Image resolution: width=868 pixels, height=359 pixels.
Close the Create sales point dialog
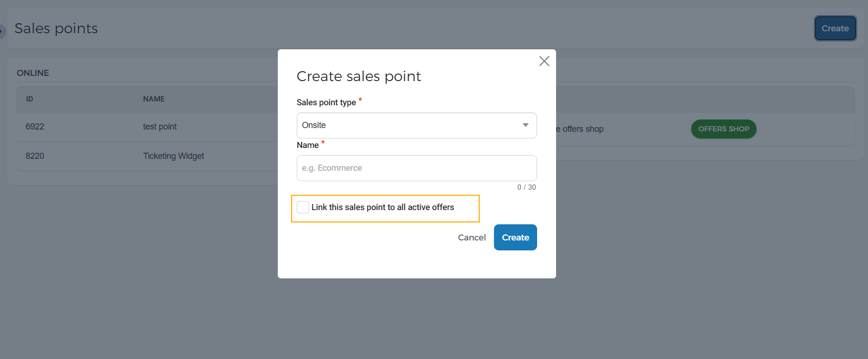point(544,61)
